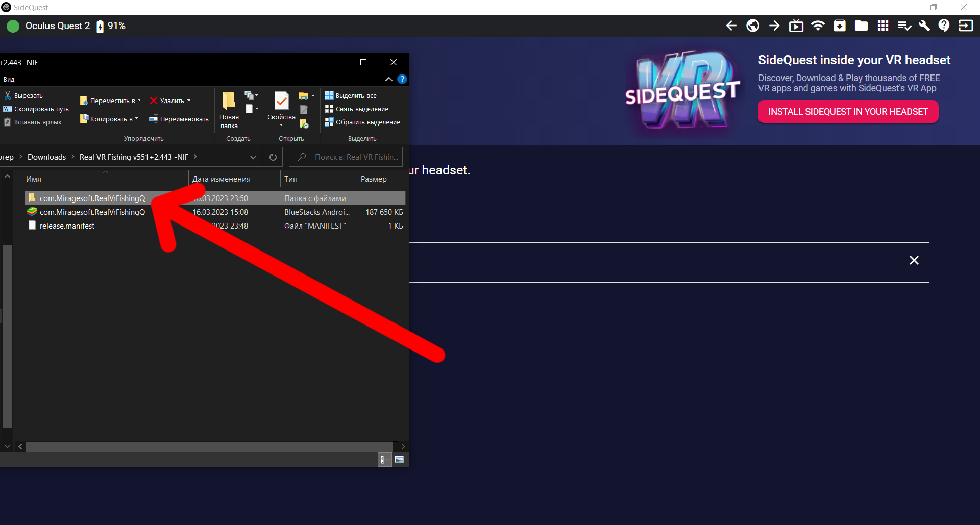Open headset file manager folder icon

pos(861,26)
